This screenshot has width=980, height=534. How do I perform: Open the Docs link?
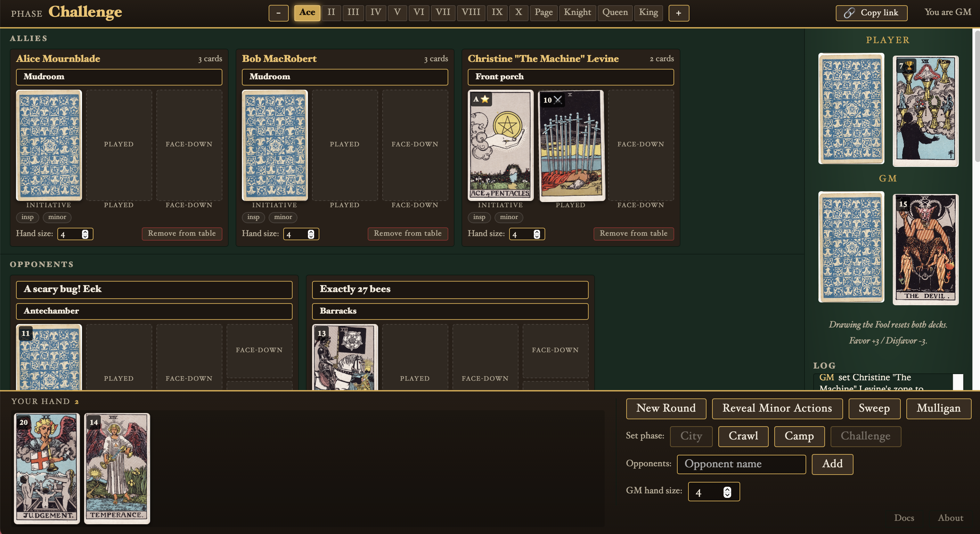tap(904, 518)
